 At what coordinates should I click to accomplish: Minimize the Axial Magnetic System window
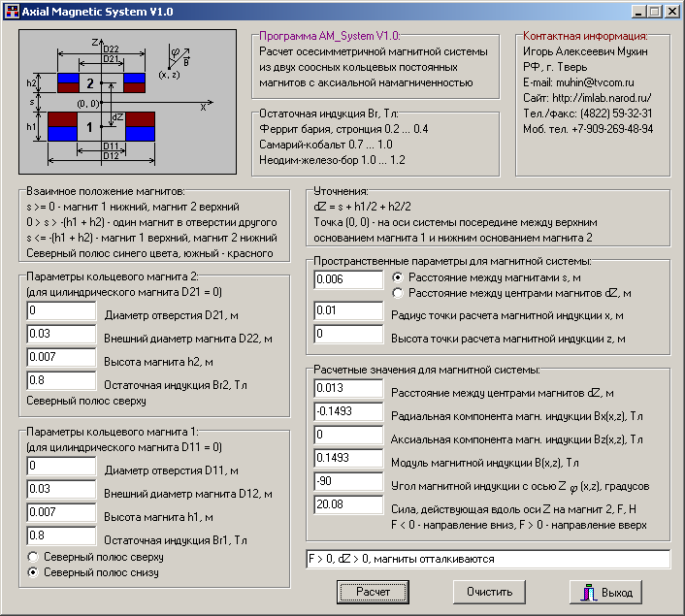(x=638, y=12)
